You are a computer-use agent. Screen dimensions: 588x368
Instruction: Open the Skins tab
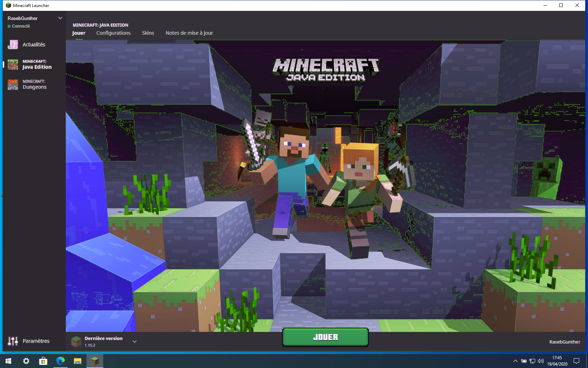(x=148, y=33)
